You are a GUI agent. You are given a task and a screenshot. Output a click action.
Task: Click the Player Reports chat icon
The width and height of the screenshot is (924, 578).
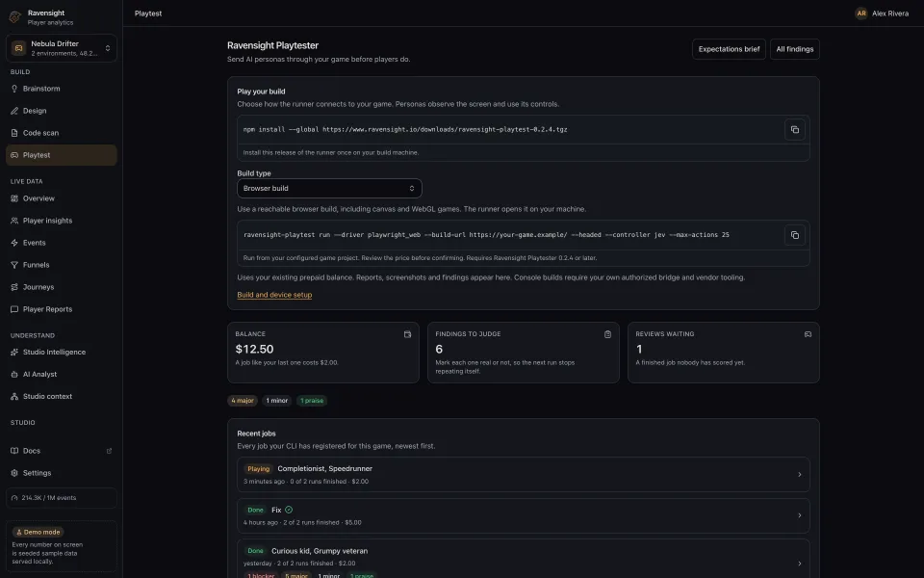14,309
